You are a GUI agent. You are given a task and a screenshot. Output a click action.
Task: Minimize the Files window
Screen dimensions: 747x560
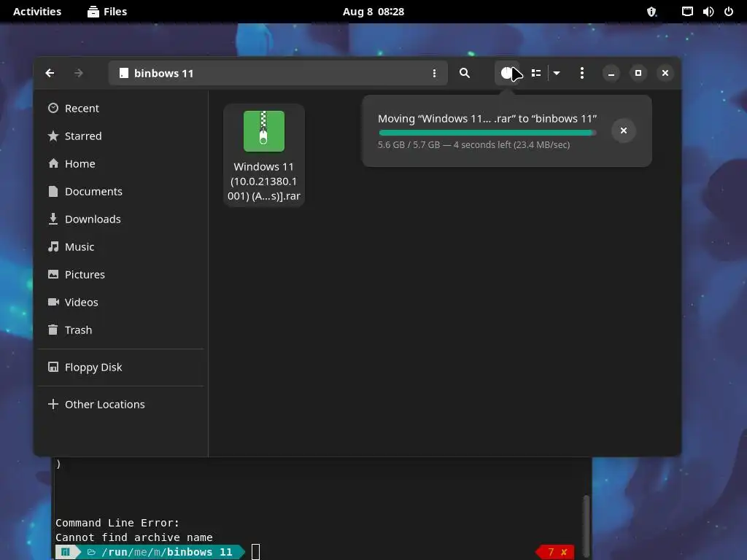(x=611, y=73)
